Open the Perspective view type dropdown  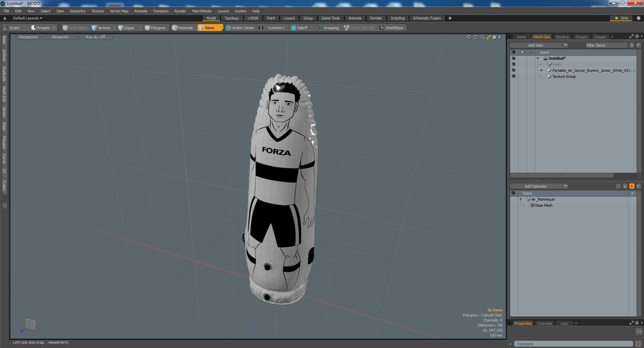28,37
